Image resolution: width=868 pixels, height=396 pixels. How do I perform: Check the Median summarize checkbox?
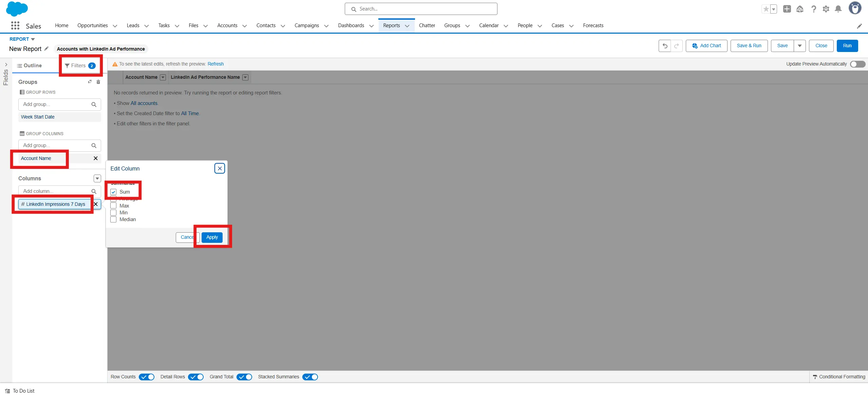[113, 220]
